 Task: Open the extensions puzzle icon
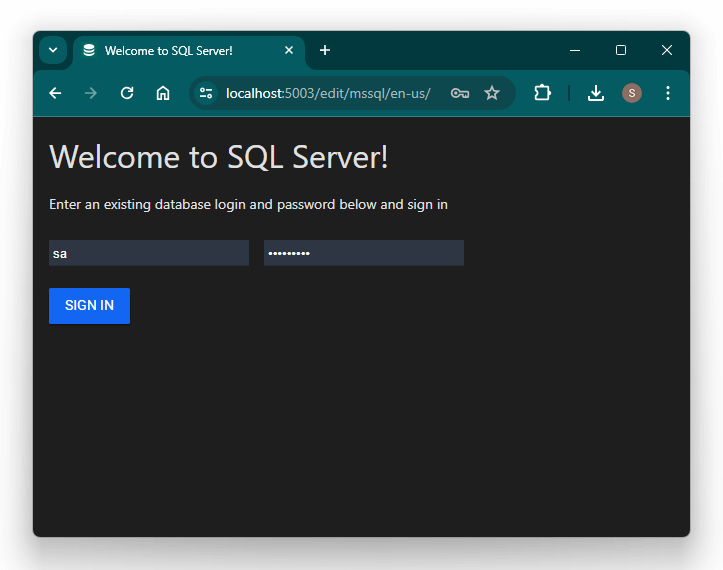pyautogui.click(x=542, y=93)
